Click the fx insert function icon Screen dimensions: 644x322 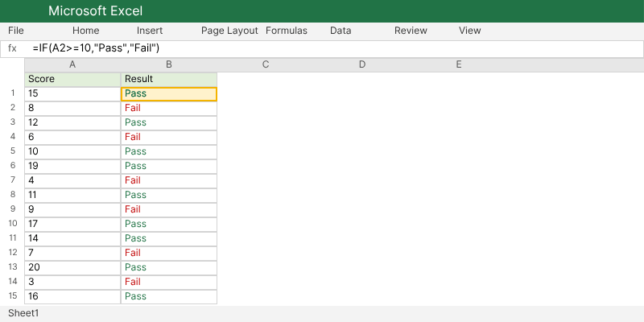[x=12, y=48]
